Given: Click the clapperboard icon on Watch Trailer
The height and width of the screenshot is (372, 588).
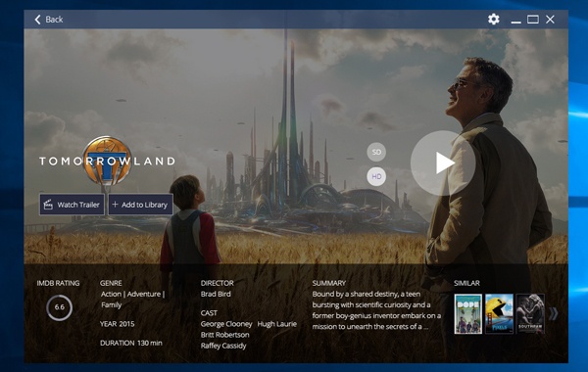Looking at the screenshot, I should (48, 205).
